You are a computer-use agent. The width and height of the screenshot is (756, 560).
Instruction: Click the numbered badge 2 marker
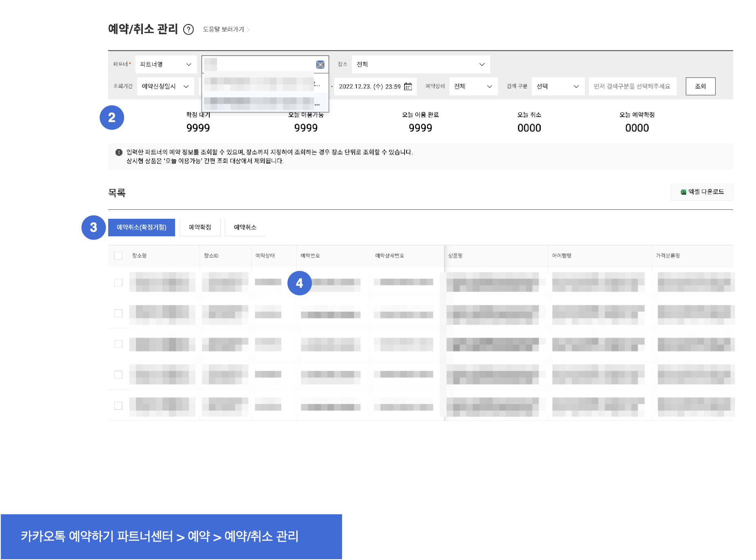coord(112,118)
